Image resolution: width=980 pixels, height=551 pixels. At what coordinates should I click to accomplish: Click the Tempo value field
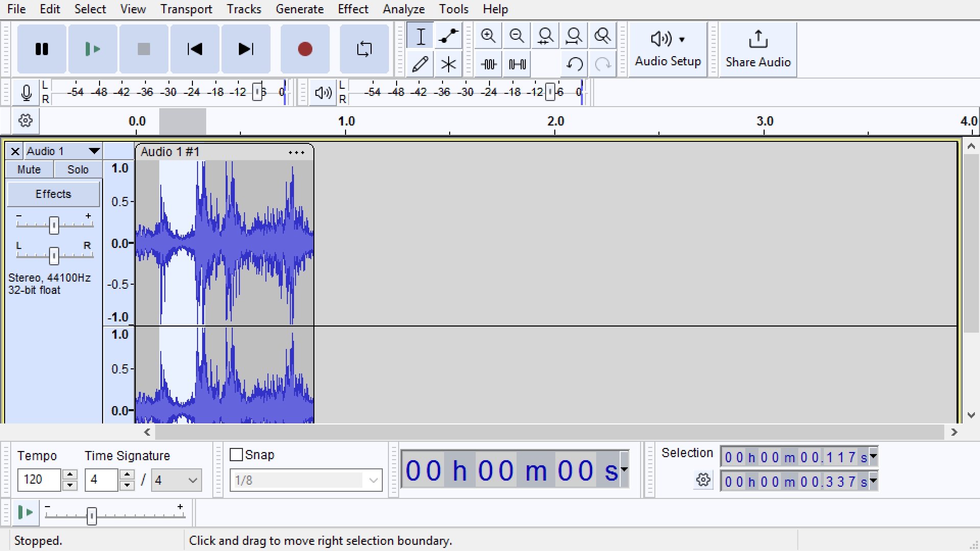click(39, 480)
